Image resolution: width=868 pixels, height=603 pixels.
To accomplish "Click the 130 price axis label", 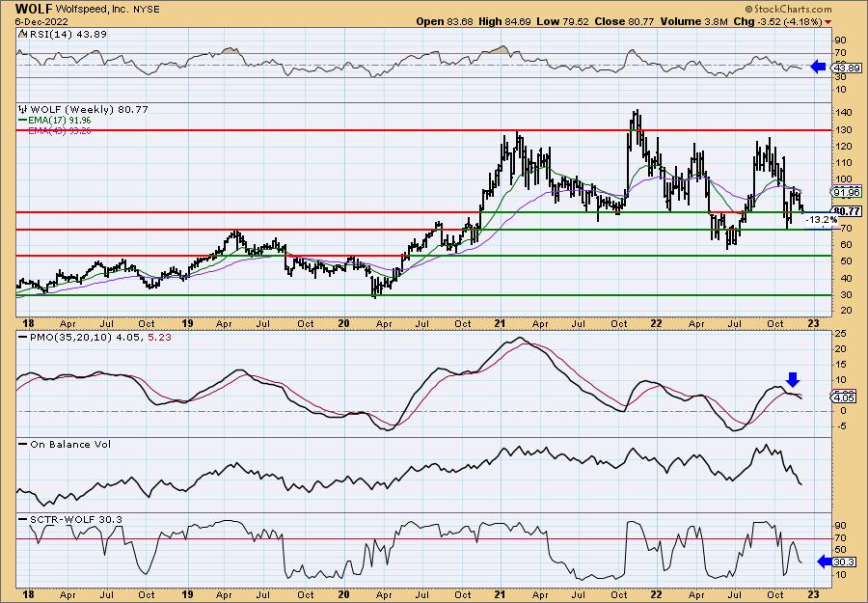I will 845,129.
